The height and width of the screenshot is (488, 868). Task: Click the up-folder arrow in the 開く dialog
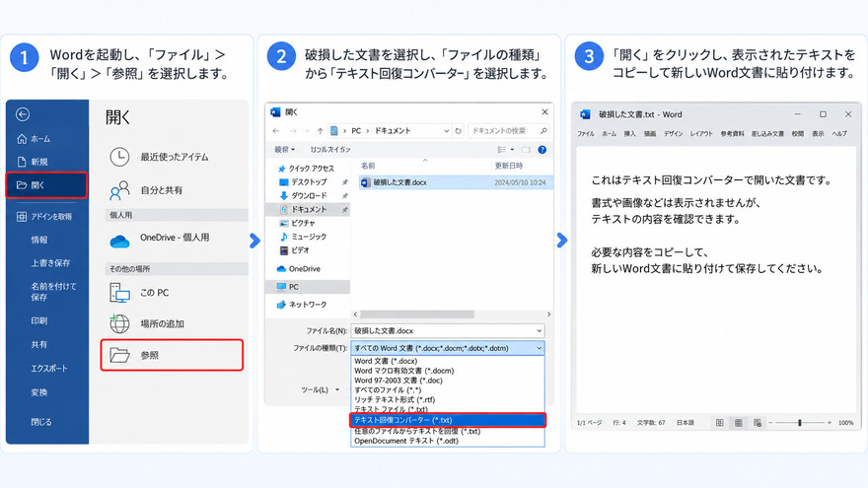(x=320, y=131)
